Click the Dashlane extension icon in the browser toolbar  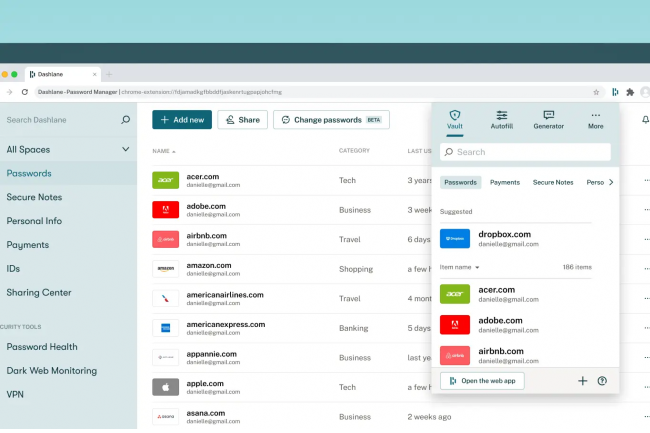pos(615,92)
